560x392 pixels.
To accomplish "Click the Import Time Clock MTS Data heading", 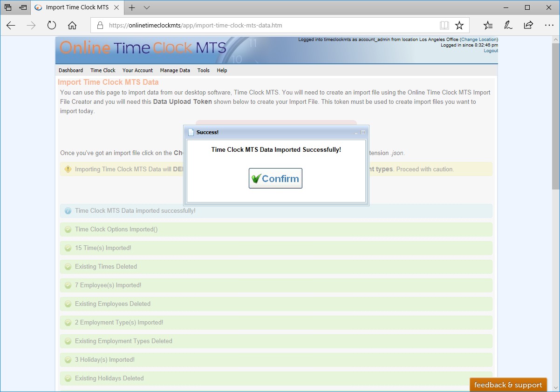I will click(x=108, y=82).
